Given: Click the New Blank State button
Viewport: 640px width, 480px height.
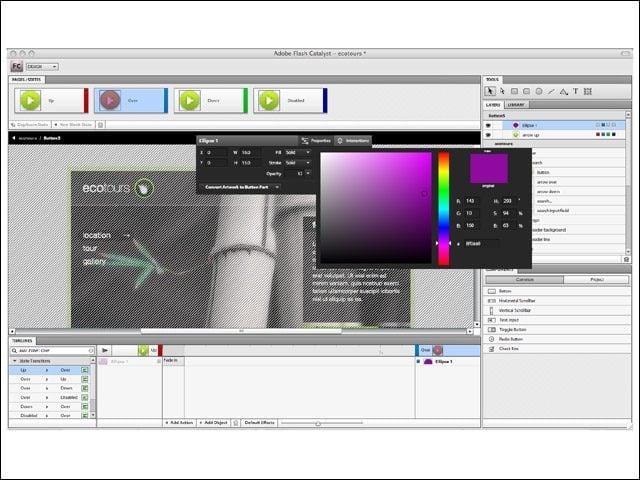Looking at the screenshot, I should click(x=73, y=125).
